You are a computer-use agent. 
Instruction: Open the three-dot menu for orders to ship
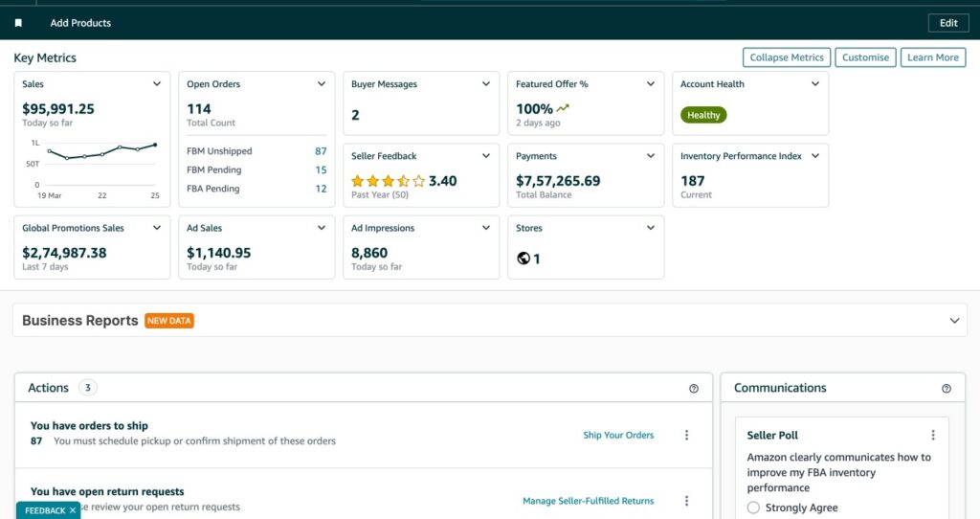click(x=687, y=435)
